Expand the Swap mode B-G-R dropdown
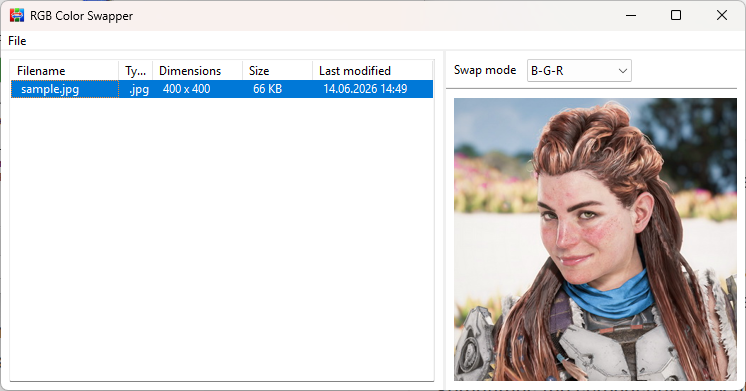 [579, 70]
